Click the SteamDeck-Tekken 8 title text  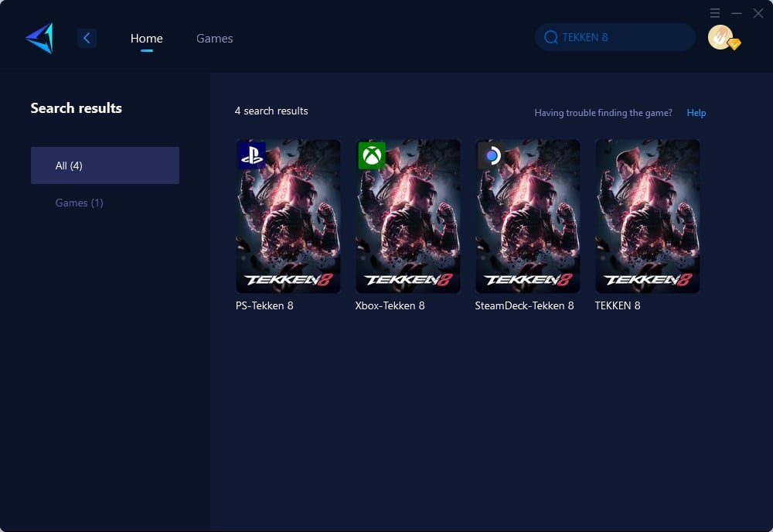(524, 305)
